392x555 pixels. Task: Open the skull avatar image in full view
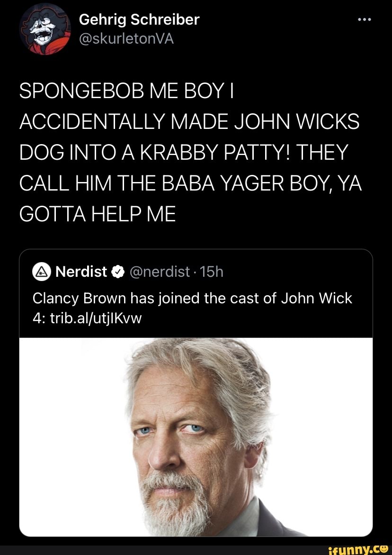45,30
